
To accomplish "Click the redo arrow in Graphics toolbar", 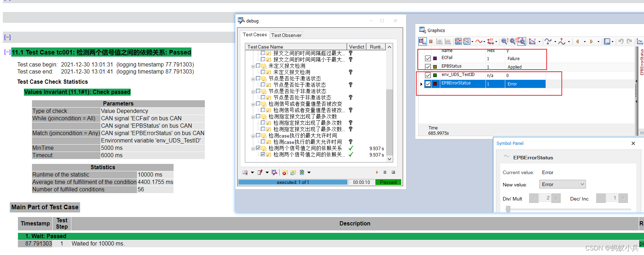I will (x=629, y=42).
